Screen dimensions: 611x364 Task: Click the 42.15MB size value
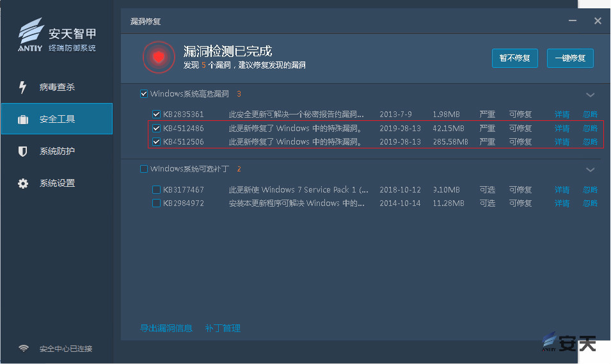448,128
